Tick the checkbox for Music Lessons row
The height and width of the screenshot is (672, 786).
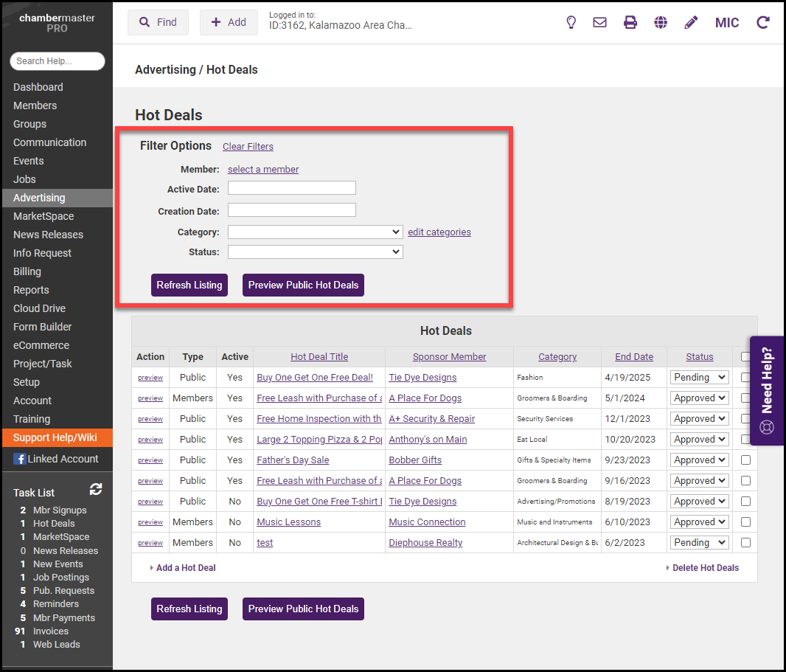(745, 522)
